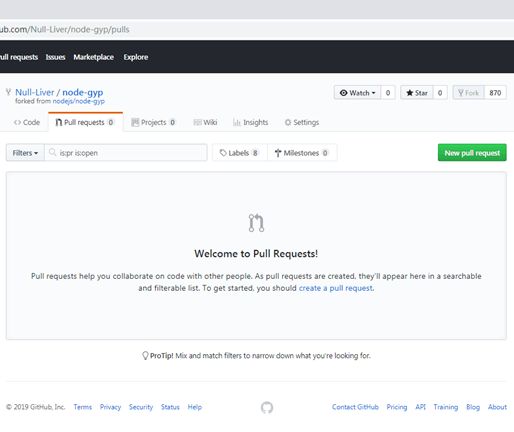The height and width of the screenshot is (432, 514).
Task: Expand the Watch dropdown
Action: (357, 93)
